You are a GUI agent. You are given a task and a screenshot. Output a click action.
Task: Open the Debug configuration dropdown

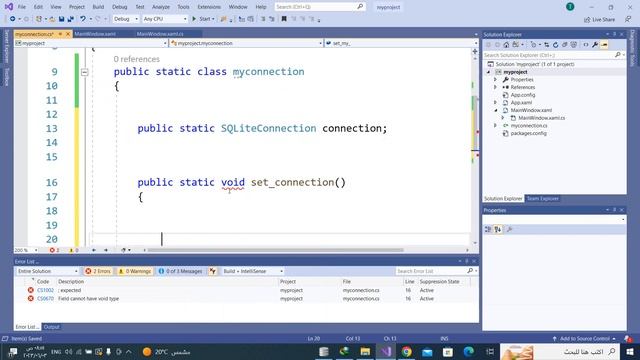tap(125, 19)
